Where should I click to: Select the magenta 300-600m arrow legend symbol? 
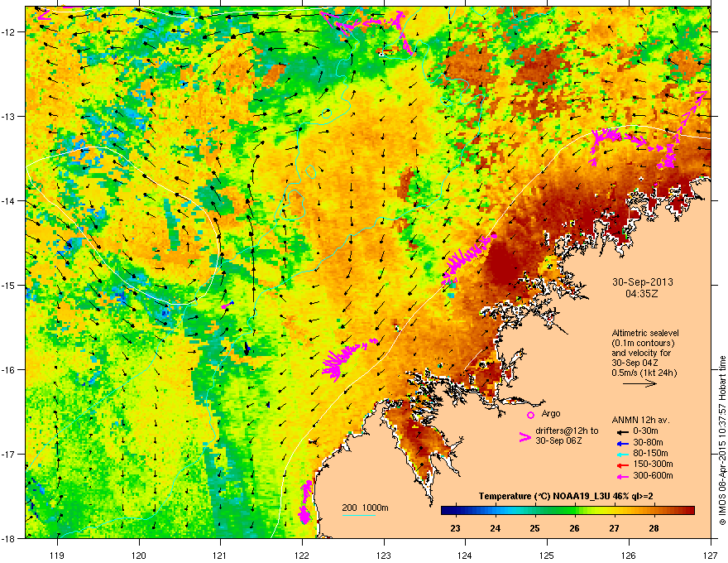click(623, 476)
